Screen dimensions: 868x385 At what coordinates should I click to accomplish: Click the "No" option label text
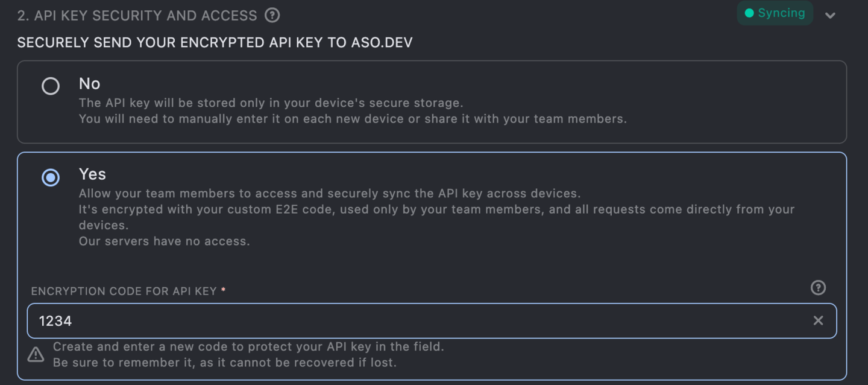click(x=90, y=83)
